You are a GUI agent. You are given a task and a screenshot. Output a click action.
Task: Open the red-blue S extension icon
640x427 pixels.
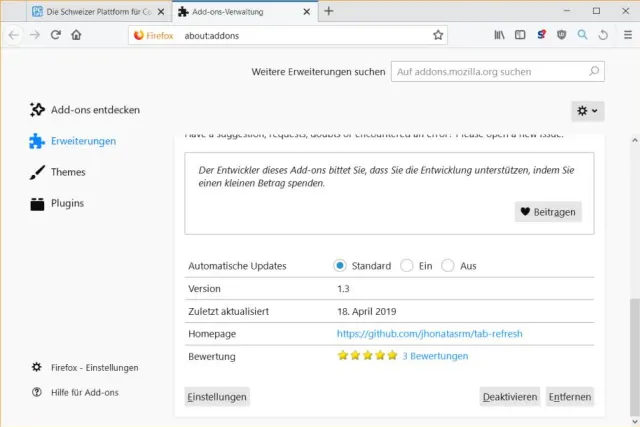pyautogui.click(x=541, y=35)
